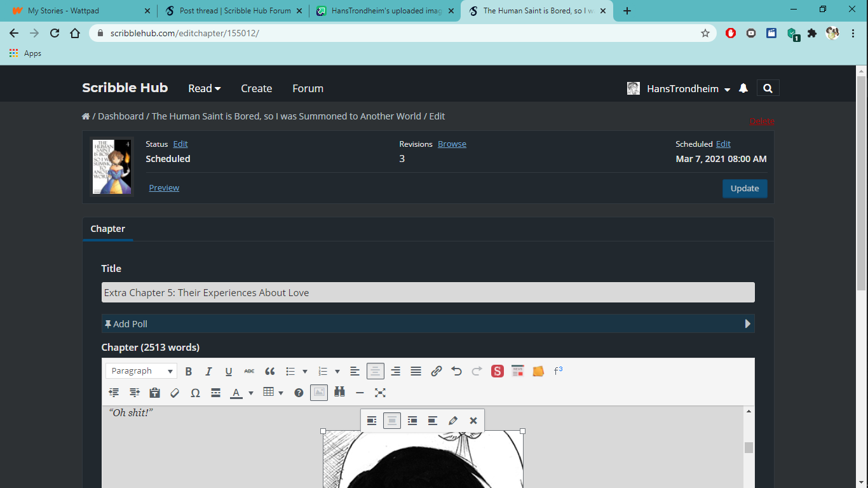The width and height of the screenshot is (868, 488).
Task: Toggle italic text formatting
Action: pyautogui.click(x=208, y=371)
